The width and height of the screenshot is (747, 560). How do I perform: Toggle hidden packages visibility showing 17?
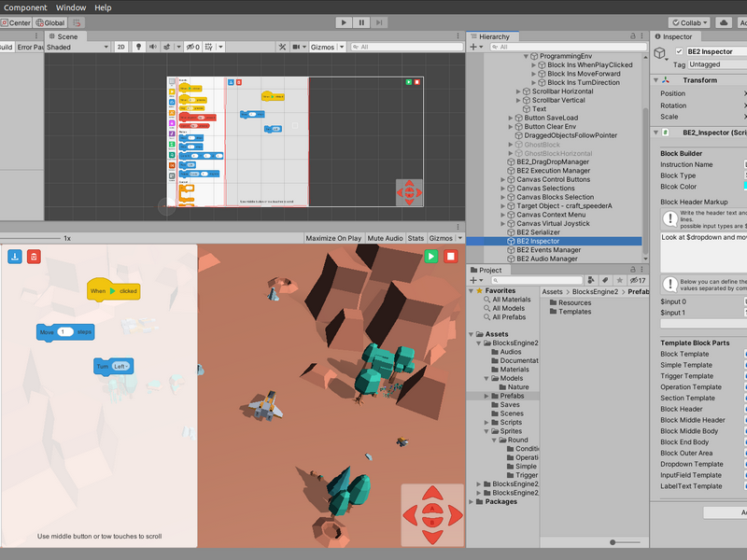[x=638, y=281]
